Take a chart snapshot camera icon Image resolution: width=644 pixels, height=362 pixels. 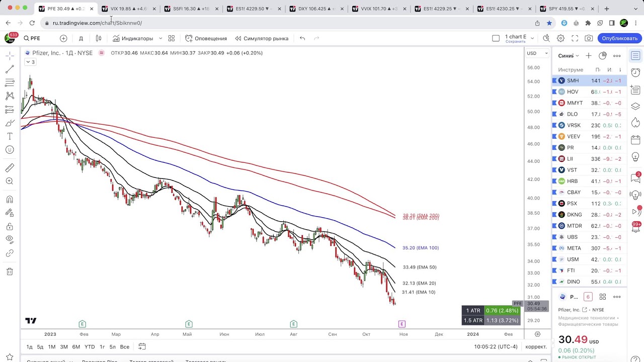[x=589, y=38]
